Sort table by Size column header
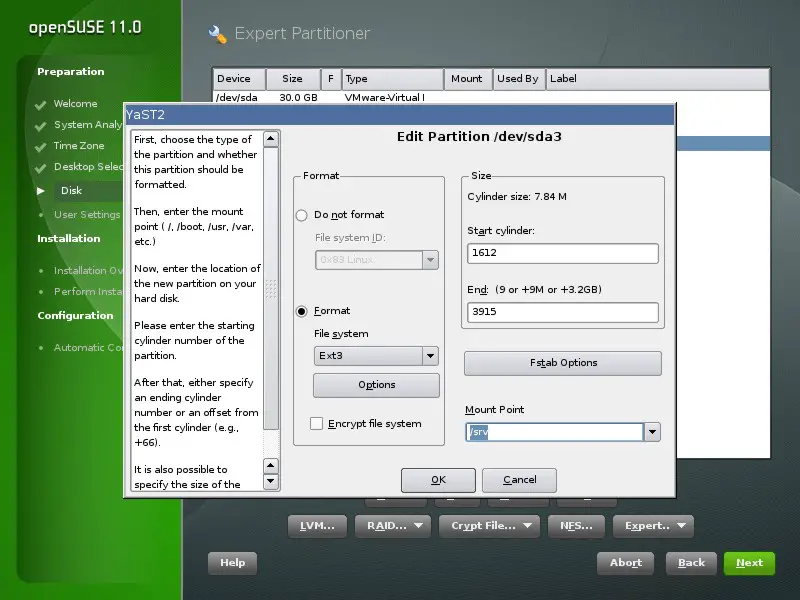Screen dimensions: 800x600 coord(293,79)
